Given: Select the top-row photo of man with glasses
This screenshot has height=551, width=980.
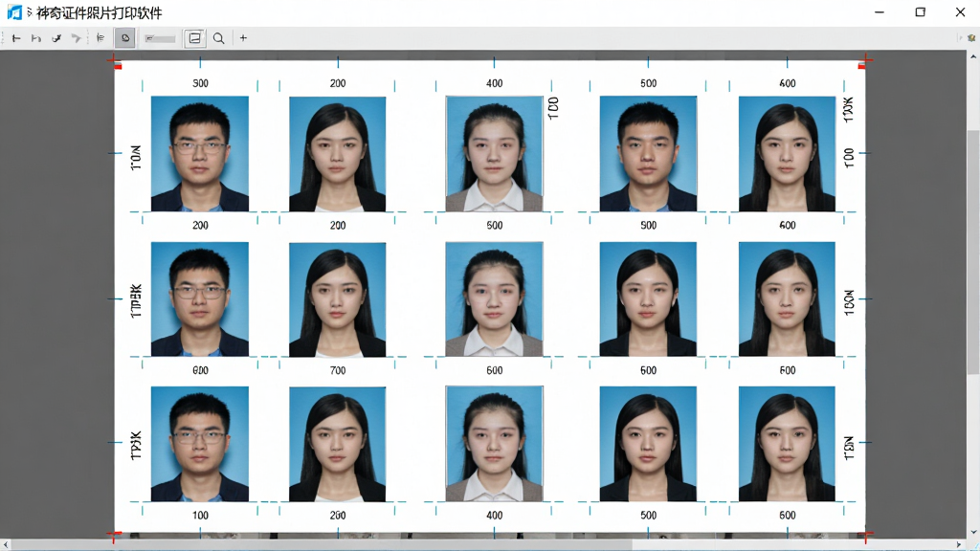Looking at the screenshot, I should (x=200, y=154).
